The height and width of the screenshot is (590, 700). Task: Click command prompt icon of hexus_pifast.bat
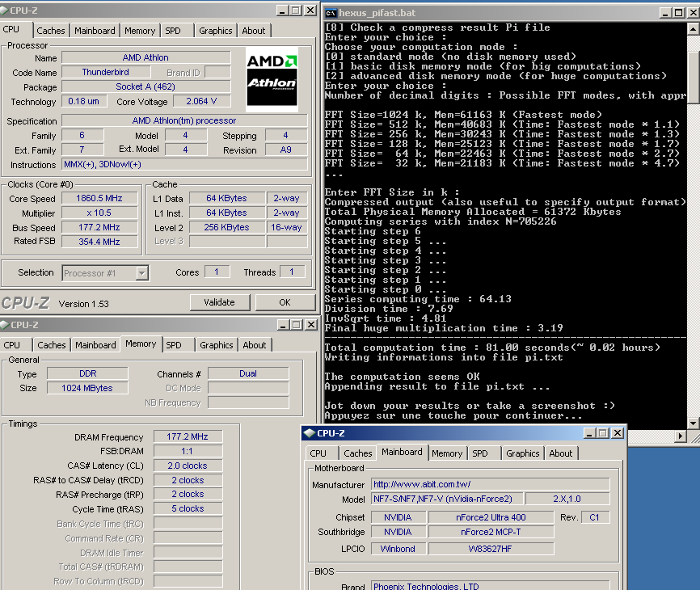331,13
